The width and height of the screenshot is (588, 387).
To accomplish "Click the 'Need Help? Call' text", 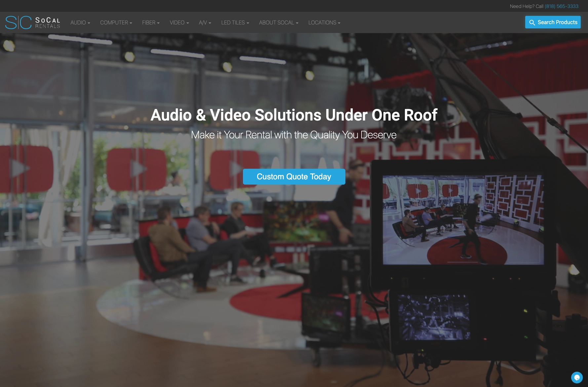I will (526, 6).
